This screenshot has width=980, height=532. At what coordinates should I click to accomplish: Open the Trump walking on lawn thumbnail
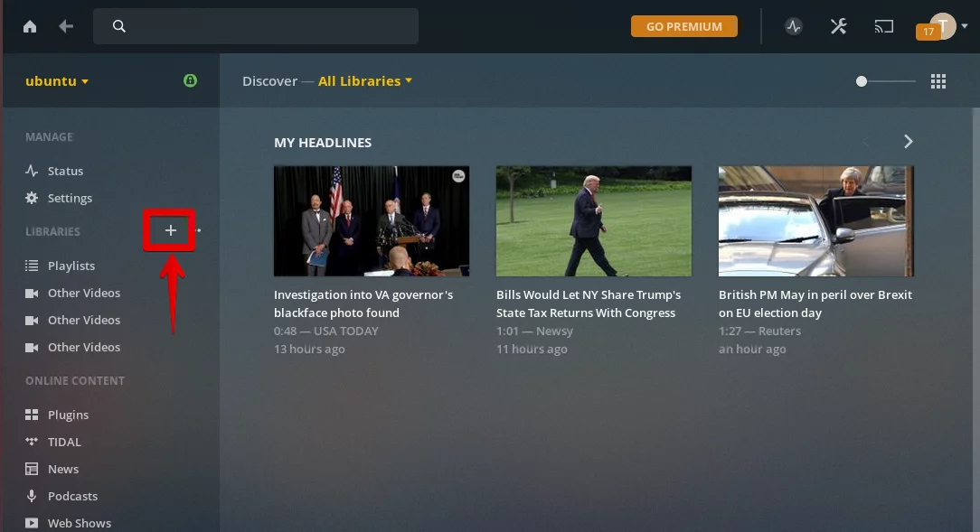pyautogui.click(x=594, y=221)
